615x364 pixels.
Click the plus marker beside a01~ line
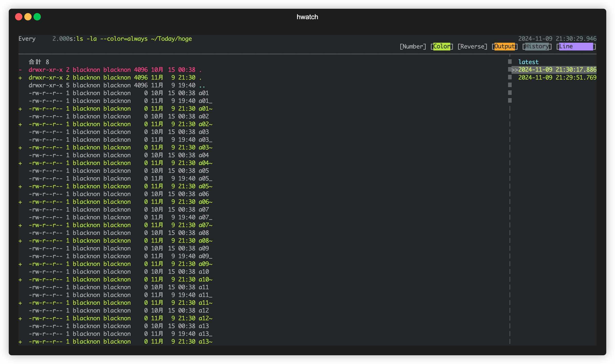pyautogui.click(x=20, y=109)
